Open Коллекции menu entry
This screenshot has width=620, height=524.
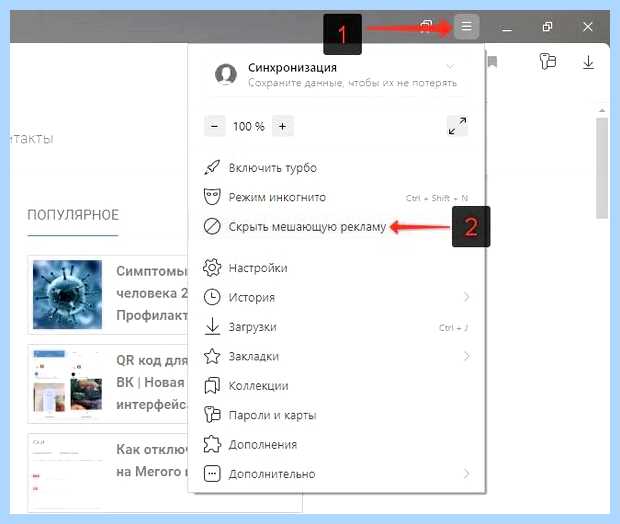click(x=336, y=386)
